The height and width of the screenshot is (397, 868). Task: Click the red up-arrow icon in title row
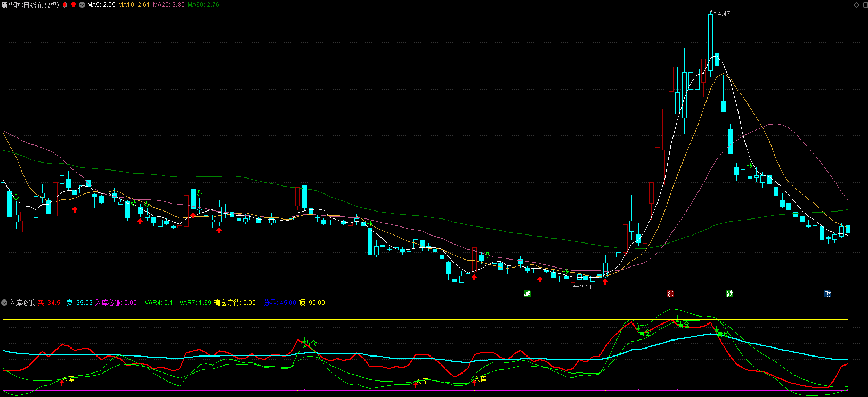[74, 5]
